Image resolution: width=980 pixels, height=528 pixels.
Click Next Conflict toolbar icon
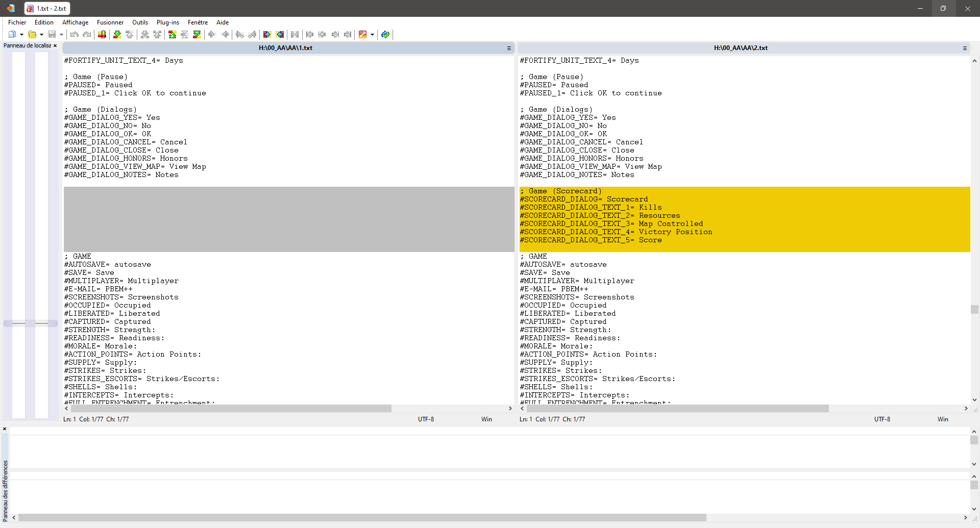tap(145, 35)
